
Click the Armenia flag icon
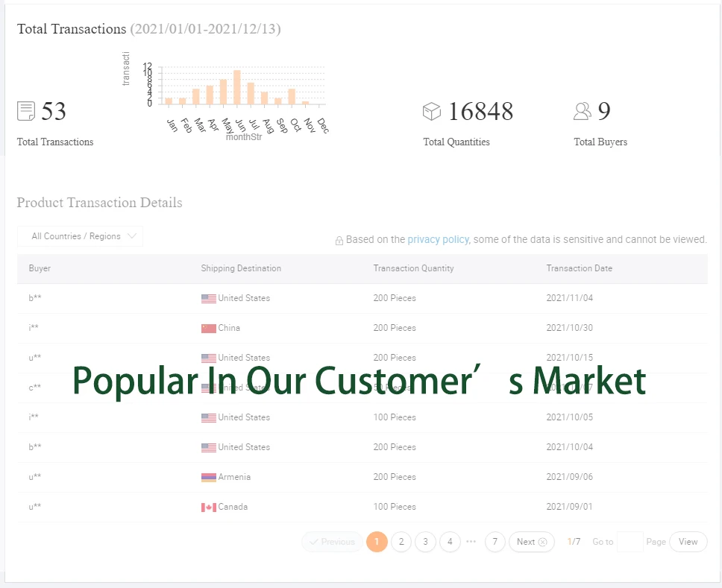coord(209,477)
